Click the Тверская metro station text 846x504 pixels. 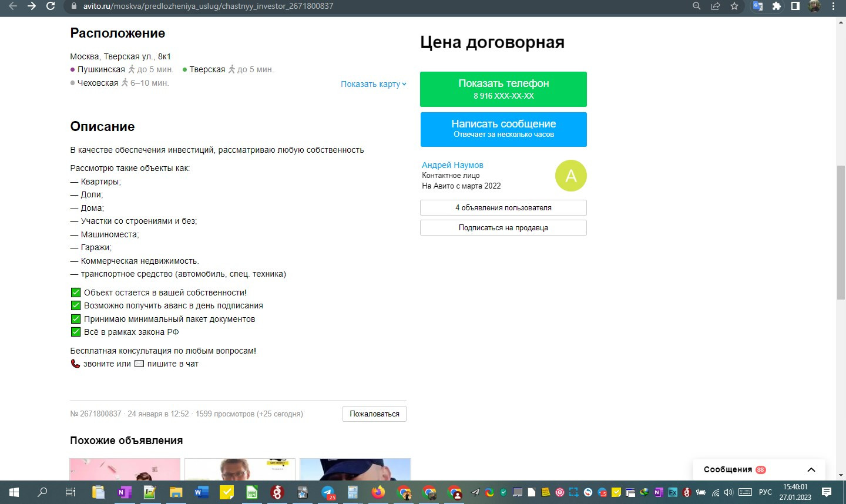(x=207, y=69)
